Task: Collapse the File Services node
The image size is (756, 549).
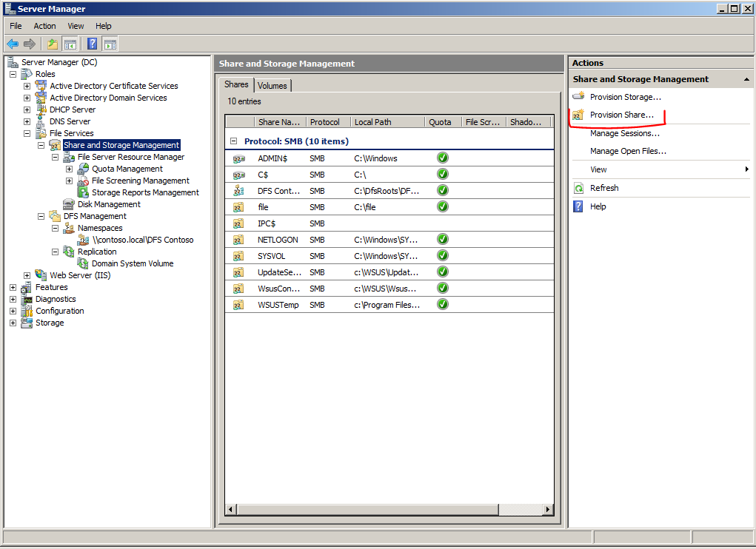Action: pos(27,133)
